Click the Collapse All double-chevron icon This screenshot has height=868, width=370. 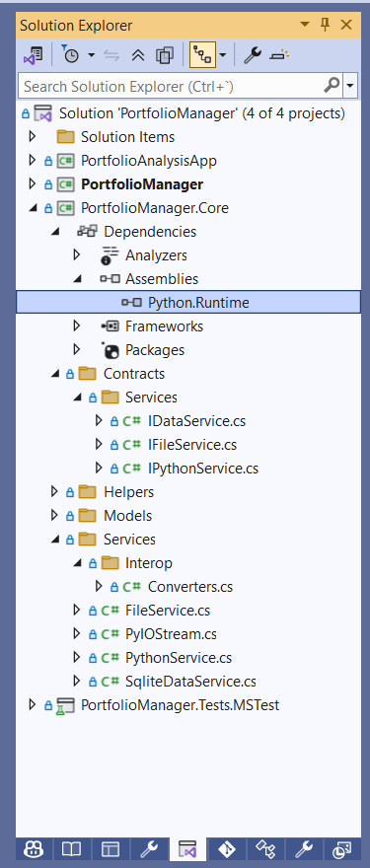[x=138, y=55]
